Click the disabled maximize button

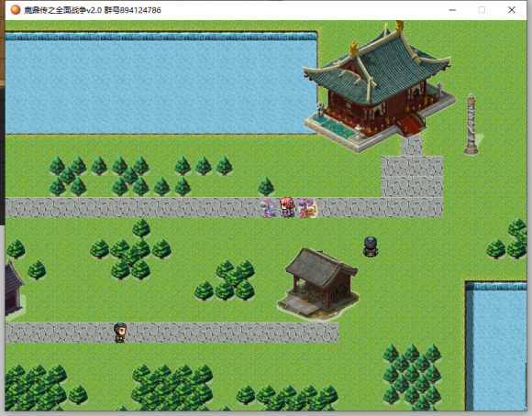pos(482,10)
